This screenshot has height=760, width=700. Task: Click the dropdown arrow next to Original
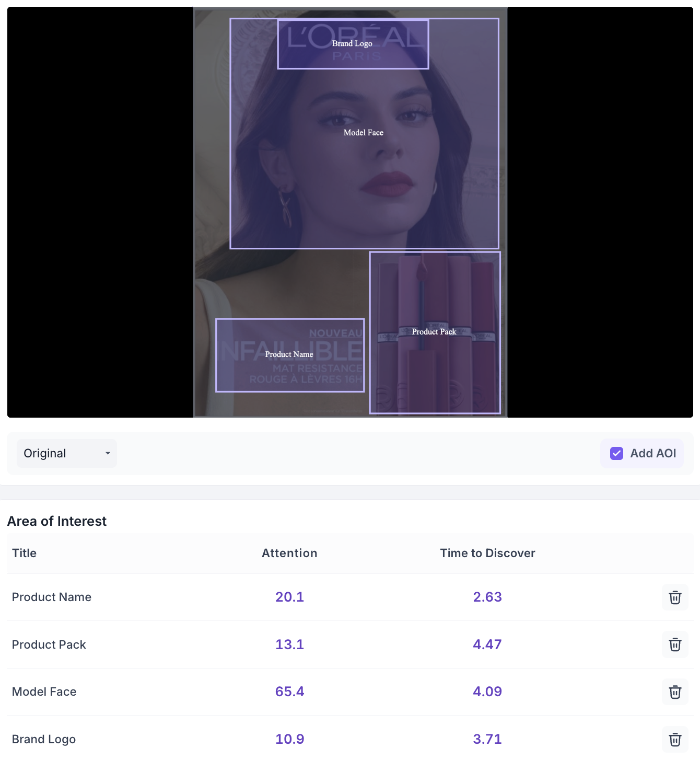108,453
